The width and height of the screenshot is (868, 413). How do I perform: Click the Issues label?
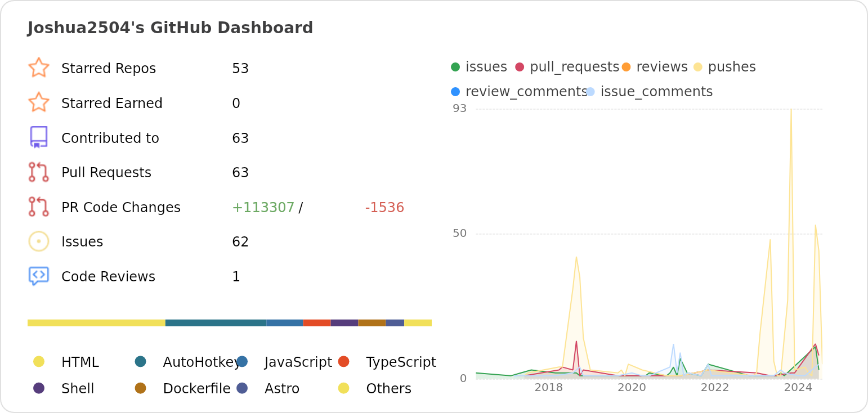pos(82,242)
